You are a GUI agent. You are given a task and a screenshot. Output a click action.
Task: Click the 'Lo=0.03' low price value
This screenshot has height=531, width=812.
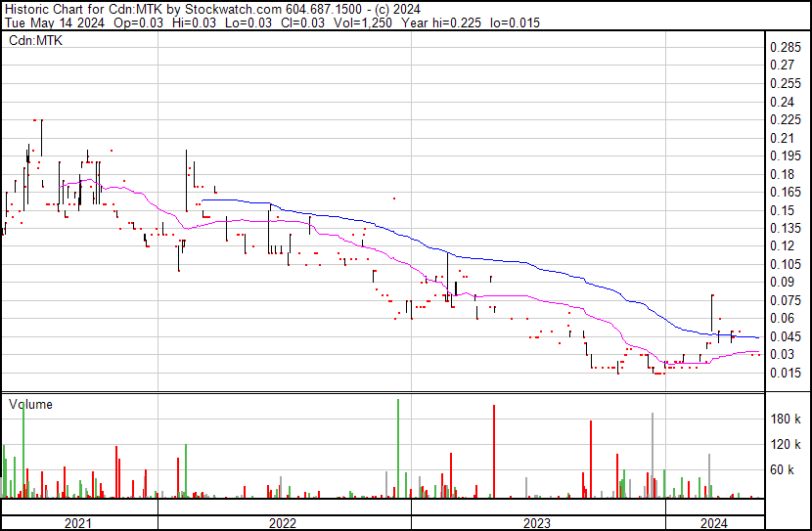click(x=248, y=22)
